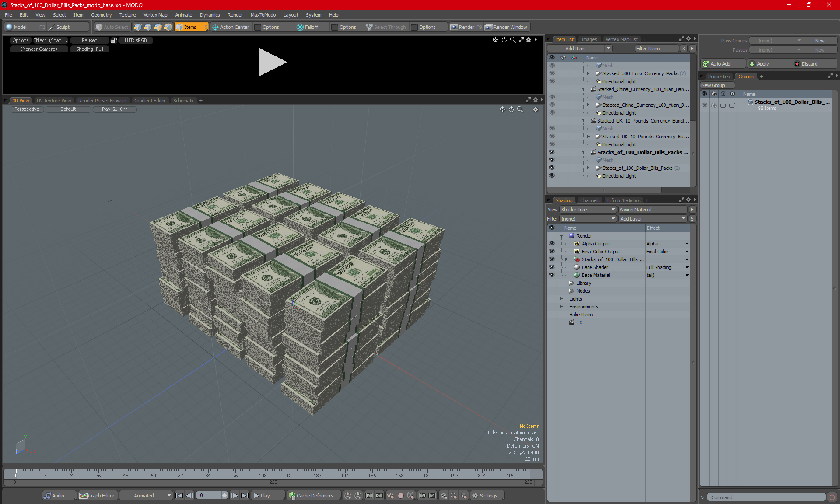
Task: Step to previous frame
Action: click(189, 496)
